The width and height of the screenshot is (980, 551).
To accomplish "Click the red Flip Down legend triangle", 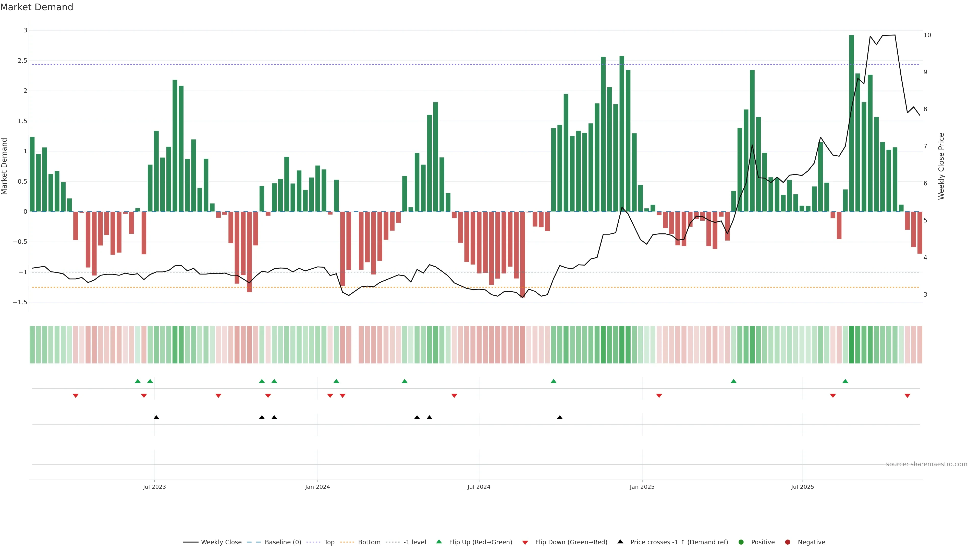I will point(525,543).
